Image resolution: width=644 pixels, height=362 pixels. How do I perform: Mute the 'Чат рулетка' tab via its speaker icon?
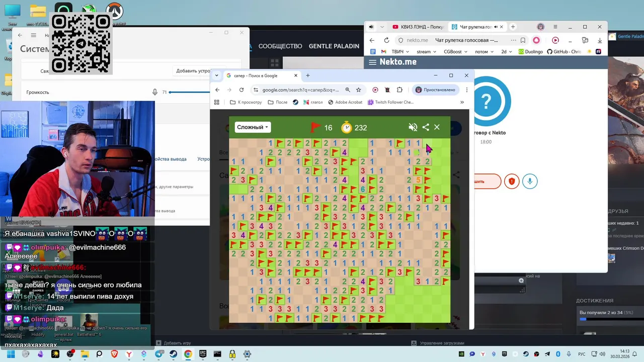496,27
